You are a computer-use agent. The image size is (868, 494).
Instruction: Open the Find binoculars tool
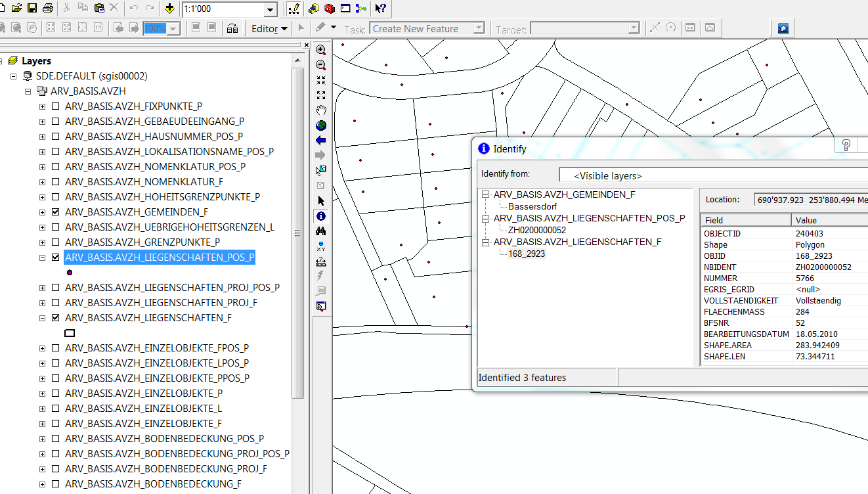tap(321, 231)
